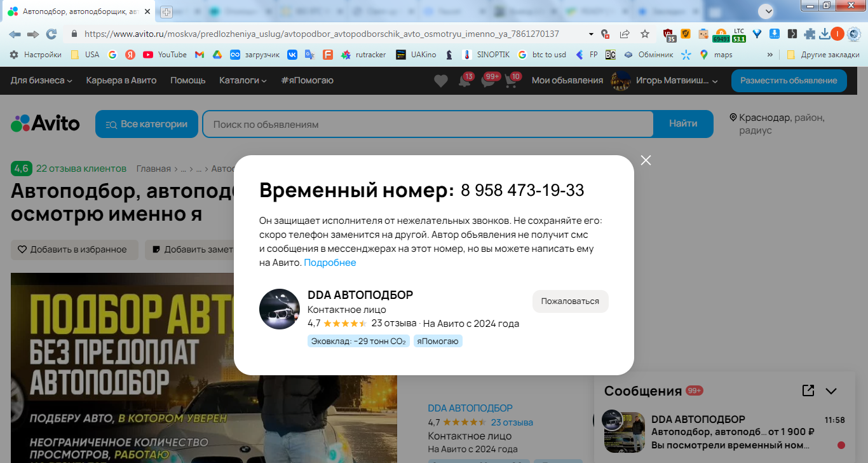Click Разместить объявление button
The width and height of the screenshot is (868, 463).
click(789, 81)
